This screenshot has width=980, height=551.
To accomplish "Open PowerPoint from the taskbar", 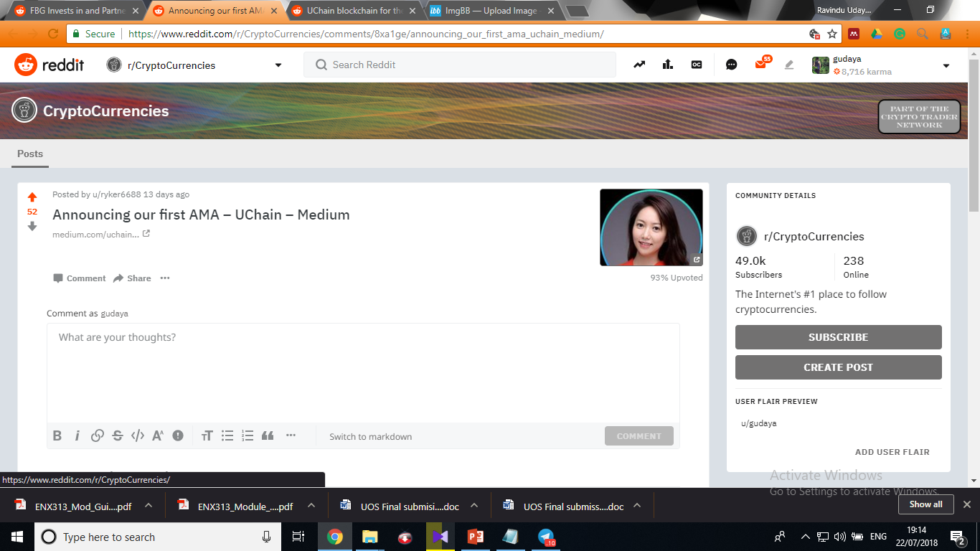I will pyautogui.click(x=476, y=537).
